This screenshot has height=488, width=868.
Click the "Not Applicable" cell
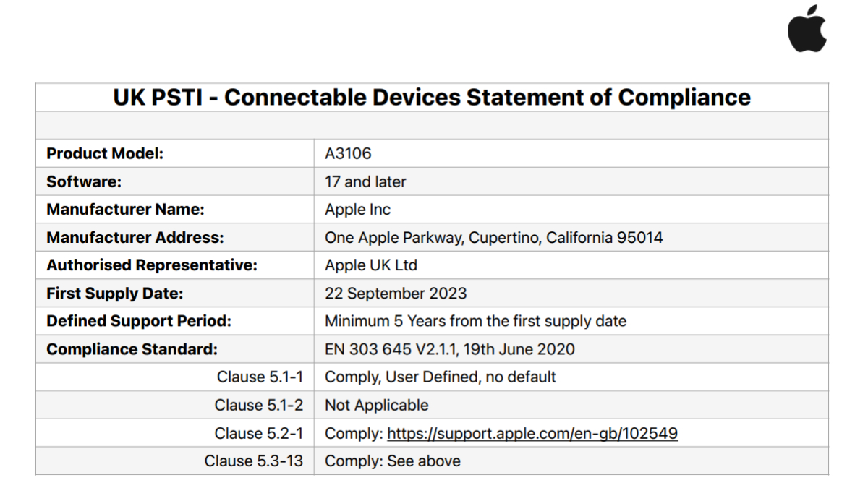376,405
